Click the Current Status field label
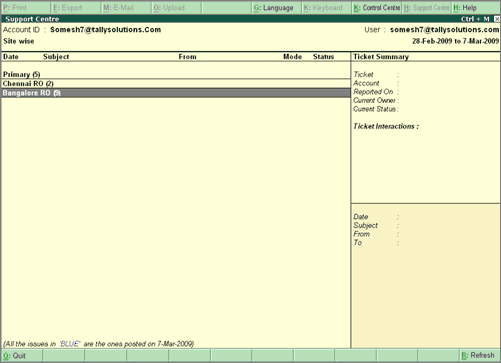The width and height of the screenshot is (501, 363). [x=375, y=109]
